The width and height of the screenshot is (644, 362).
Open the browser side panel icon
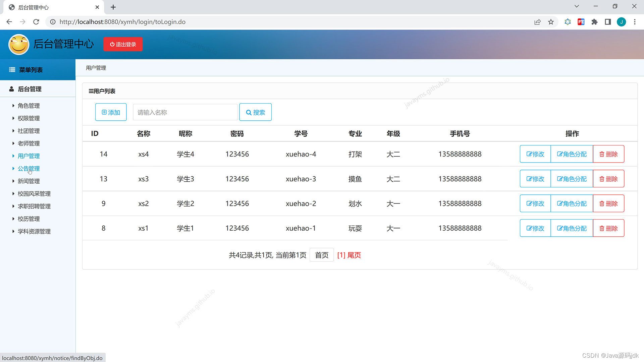pyautogui.click(x=608, y=22)
